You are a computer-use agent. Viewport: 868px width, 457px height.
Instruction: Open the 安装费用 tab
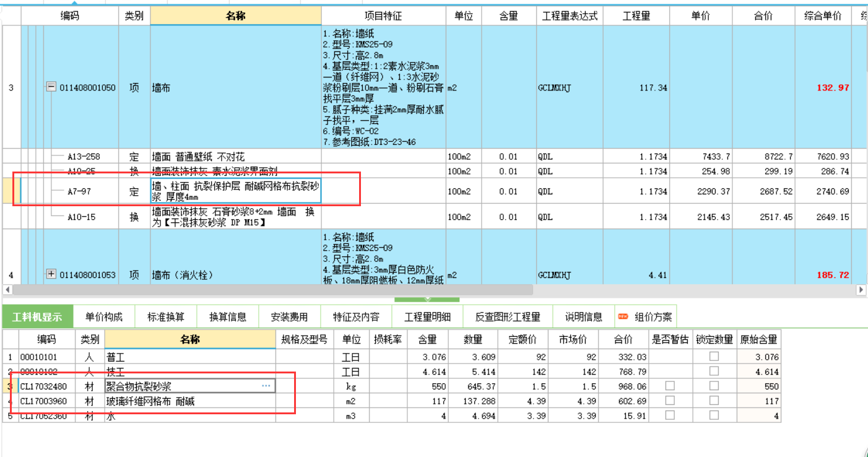(x=290, y=316)
